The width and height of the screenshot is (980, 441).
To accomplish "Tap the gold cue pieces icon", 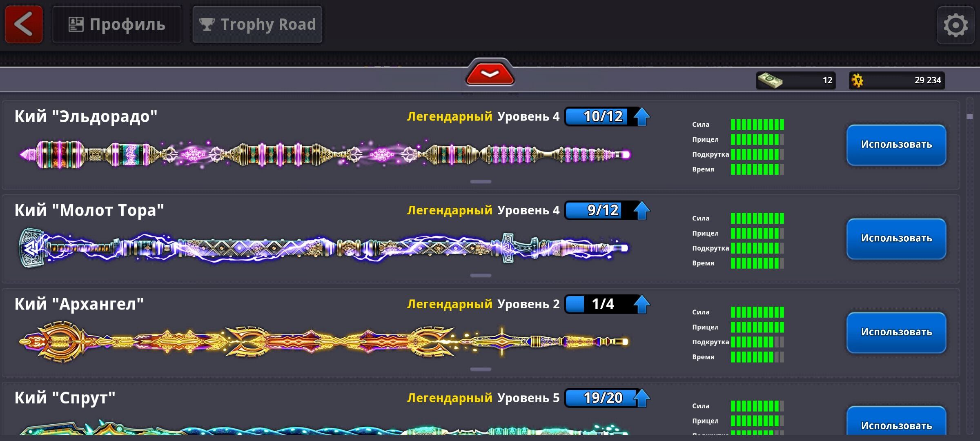I will (857, 80).
